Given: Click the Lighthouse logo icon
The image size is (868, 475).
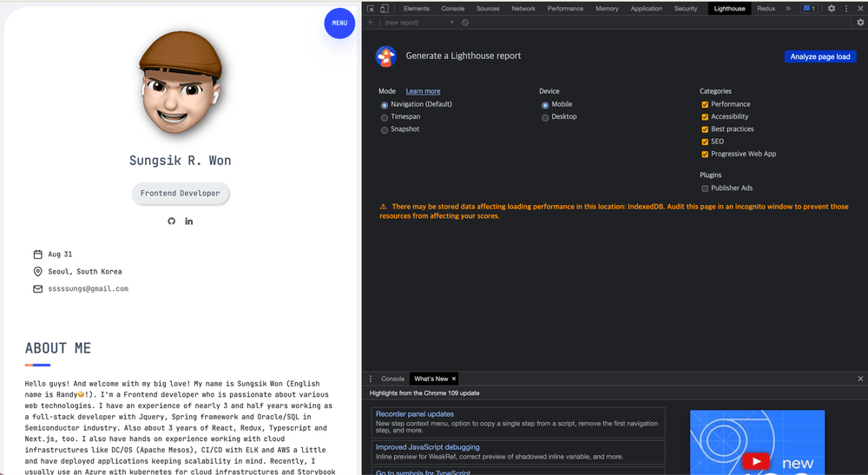Looking at the screenshot, I should pyautogui.click(x=386, y=56).
